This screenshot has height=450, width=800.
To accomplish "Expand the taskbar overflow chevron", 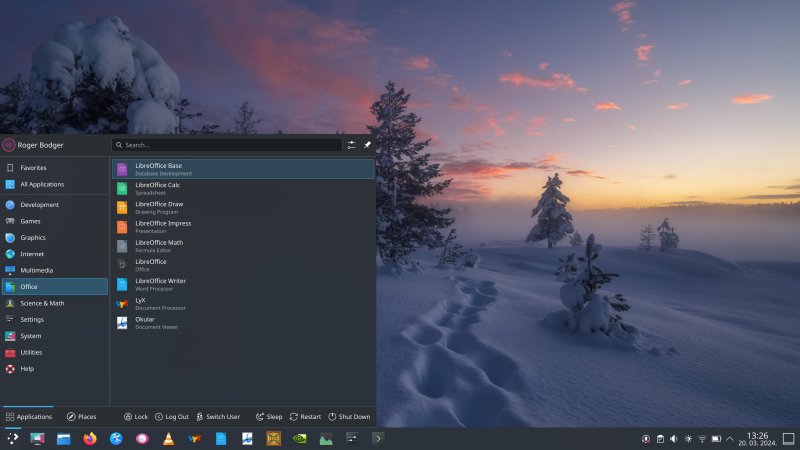I will coord(378,439).
